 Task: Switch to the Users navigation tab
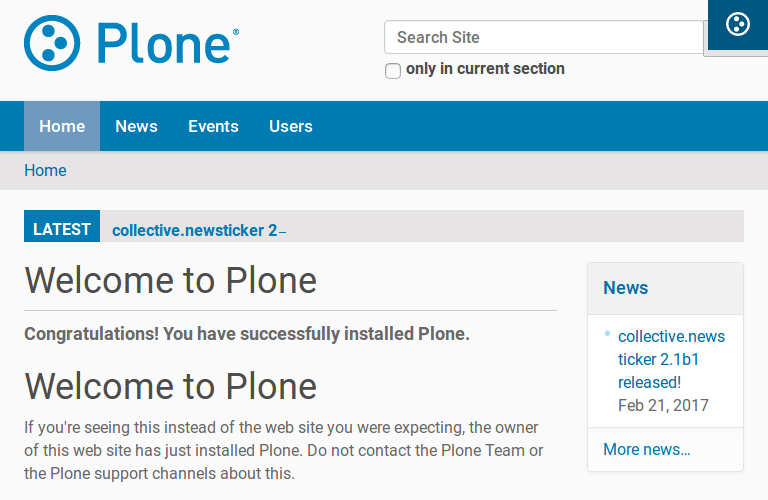coord(291,126)
